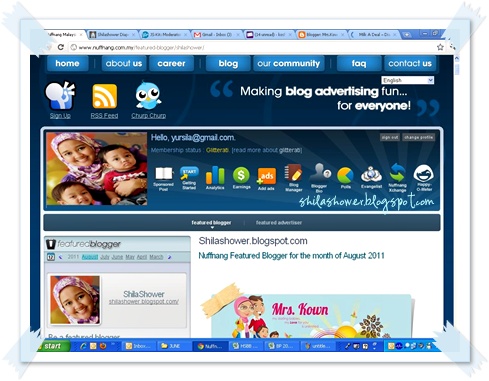
Task: Open the shilashower.blogspot.com link under ShilaShower
Action: [x=144, y=302]
